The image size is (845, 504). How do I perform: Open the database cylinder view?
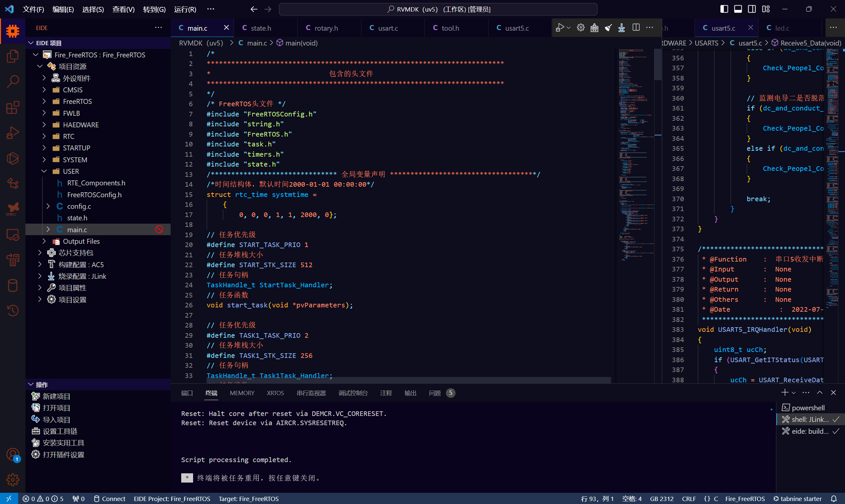click(13, 285)
